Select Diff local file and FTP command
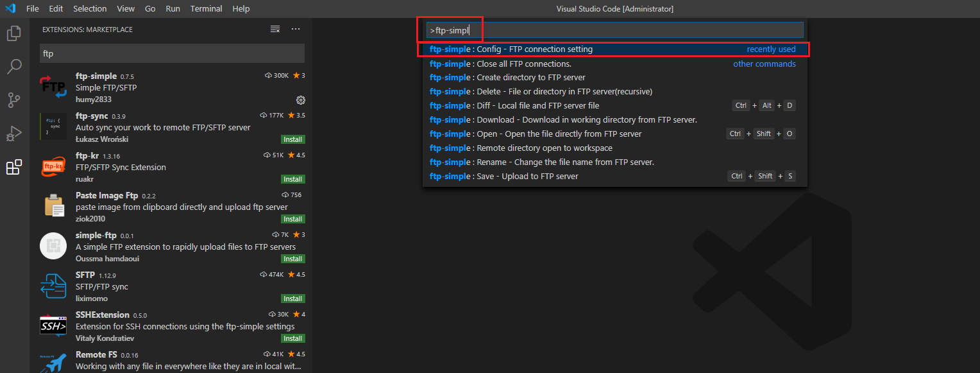 [x=614, y=106]
